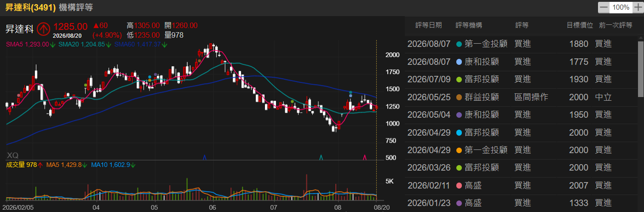Click the green dot for 富邦投顧 1930 row
This screenshot has height=212, width=644.
(459, 80)
